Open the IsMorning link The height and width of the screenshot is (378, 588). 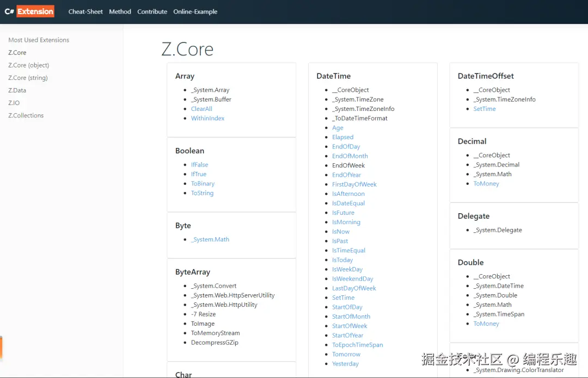346,222
